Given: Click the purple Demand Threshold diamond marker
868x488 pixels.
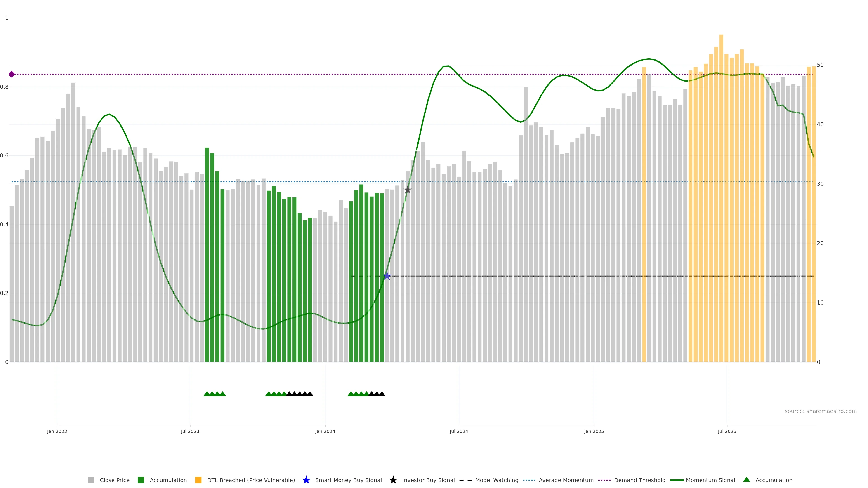Looking at the screenshot, I should [12, 74].
